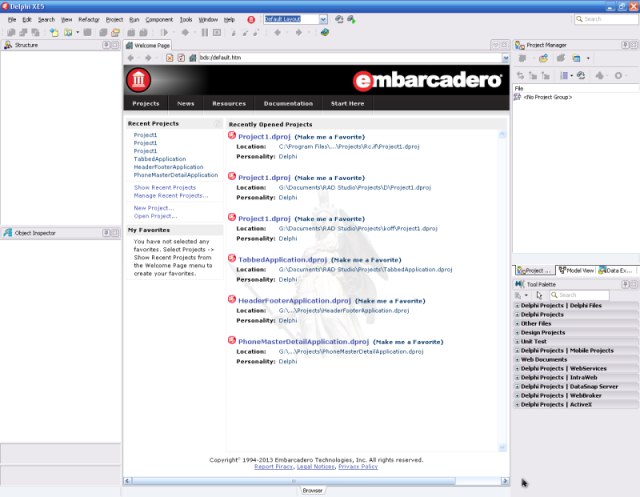Viewport: 640px width, 497px height.
Task: Click the New Items toolbar icon
Action: [x=54, y=32]
